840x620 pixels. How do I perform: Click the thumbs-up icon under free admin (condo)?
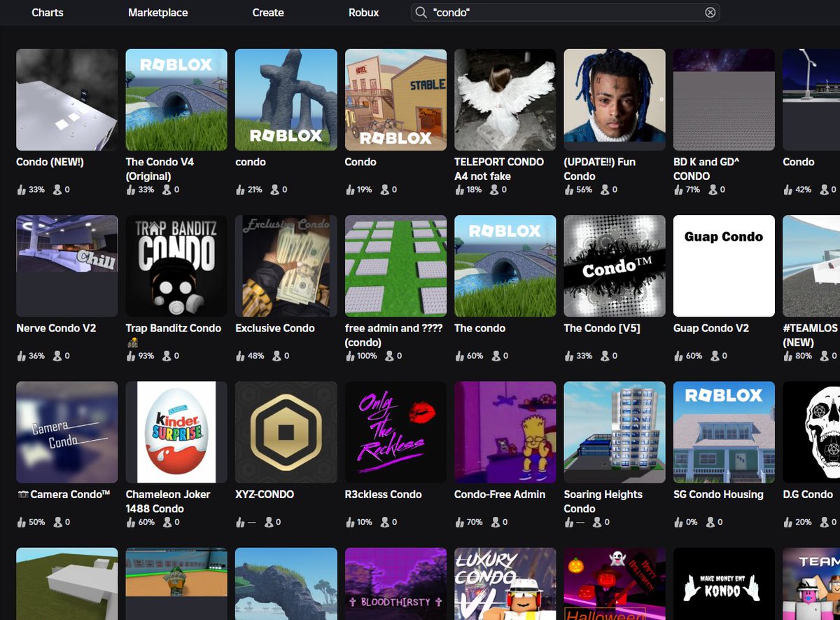click(x=351, y=356)
